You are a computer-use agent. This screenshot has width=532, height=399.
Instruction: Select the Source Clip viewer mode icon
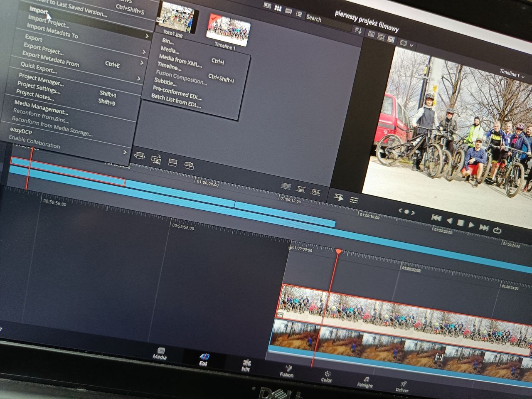click(x=371, y=34)
